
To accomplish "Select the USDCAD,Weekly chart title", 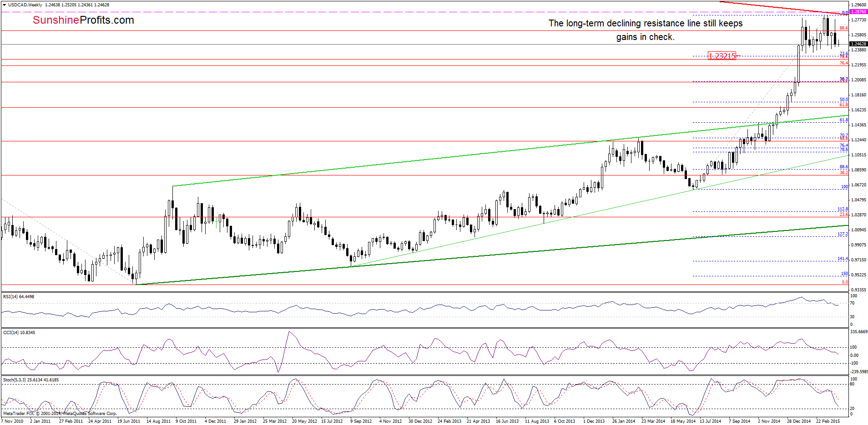I will point(25,5).
